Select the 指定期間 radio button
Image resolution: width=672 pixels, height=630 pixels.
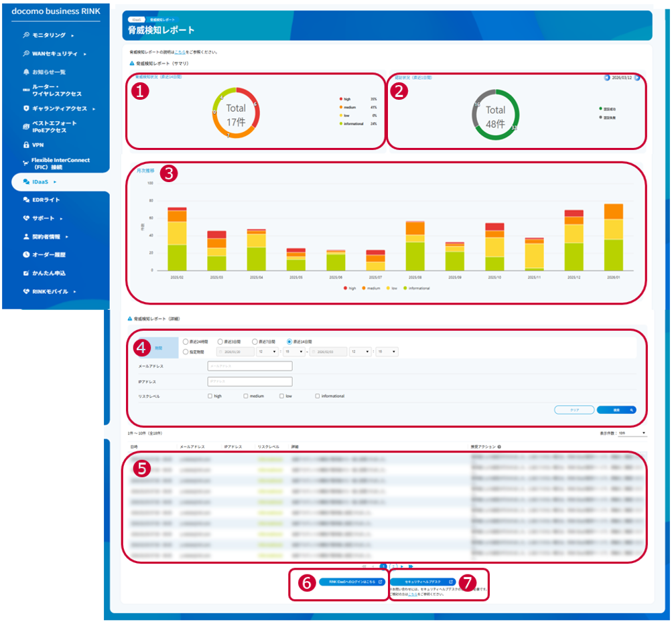click(x=186, y=351)
